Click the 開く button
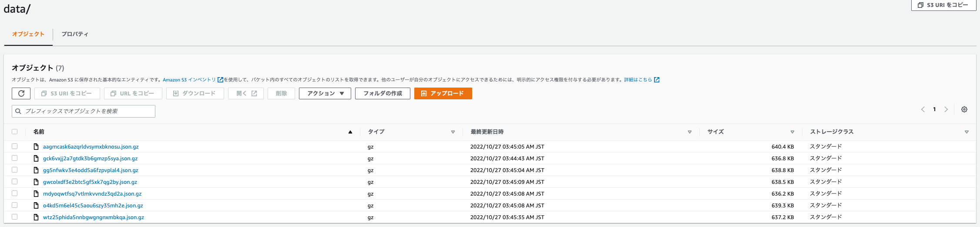980x227 pixels. (246, 93)
